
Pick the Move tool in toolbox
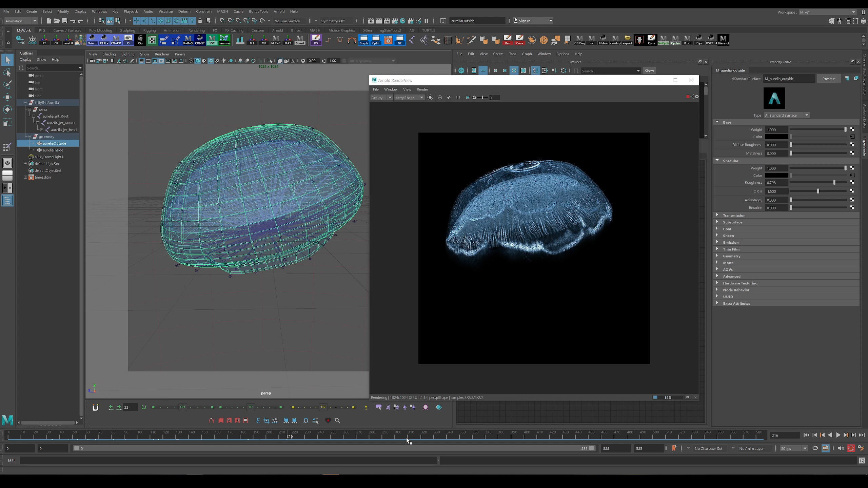(x=7, y=97)
